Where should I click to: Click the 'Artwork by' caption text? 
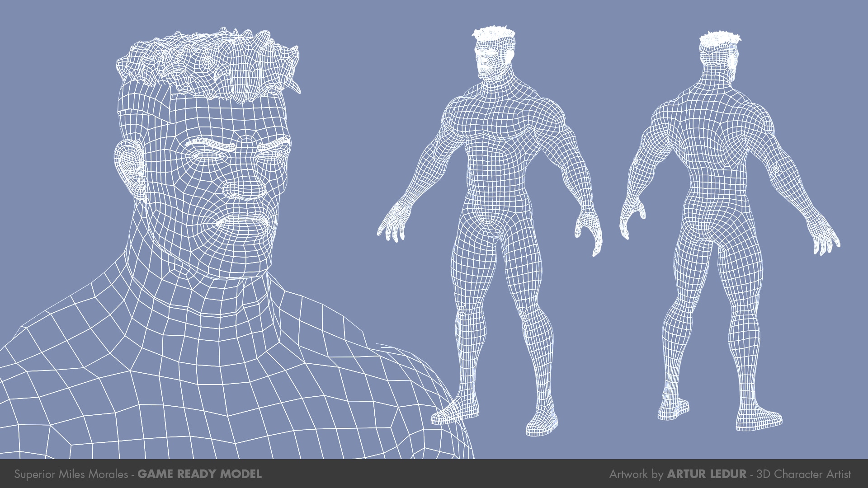(x=636, y=474)
